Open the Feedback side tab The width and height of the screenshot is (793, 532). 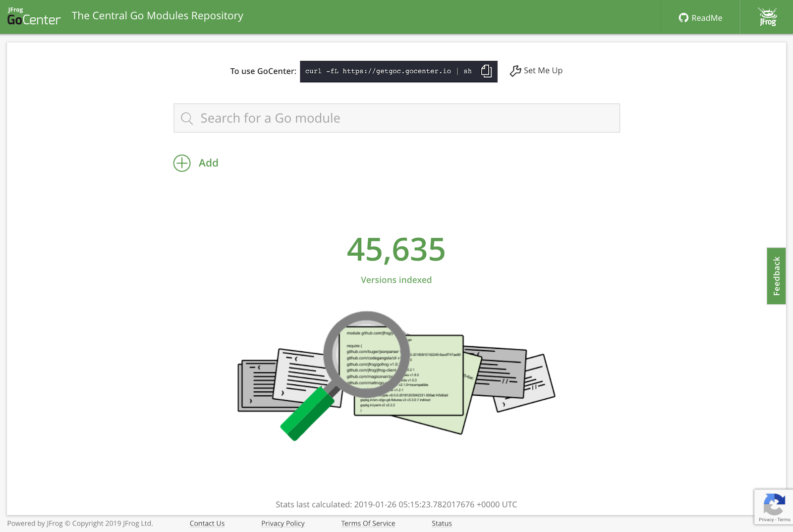pyautogui.click(x=776, y=276)
